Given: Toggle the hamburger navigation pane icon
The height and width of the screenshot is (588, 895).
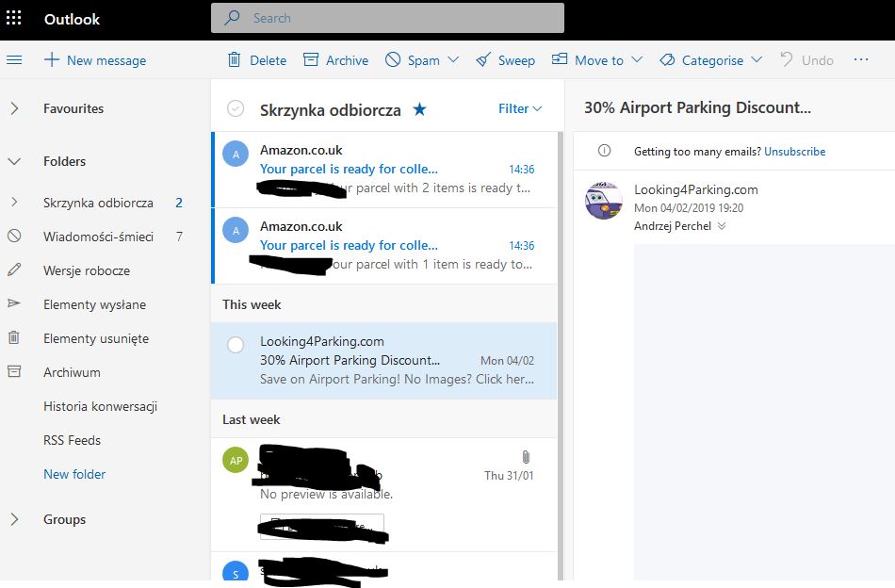Looking at the screenshot, I should point(14,60).
